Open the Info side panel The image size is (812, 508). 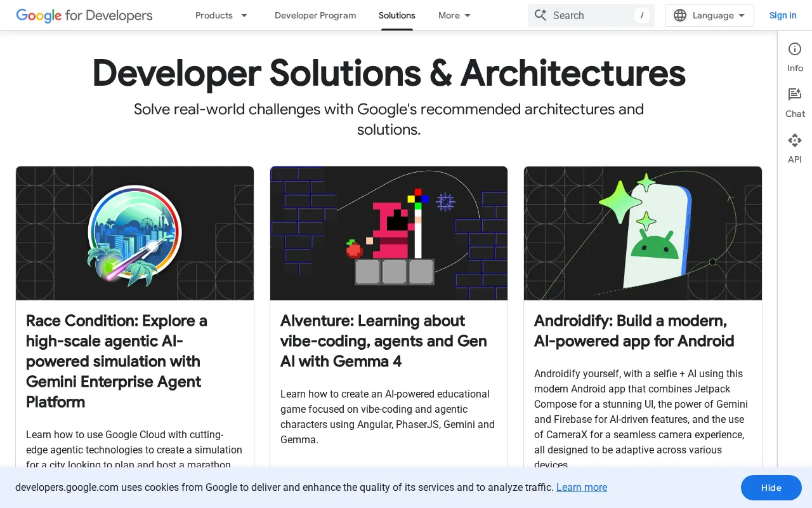click(x=795, y=57)
